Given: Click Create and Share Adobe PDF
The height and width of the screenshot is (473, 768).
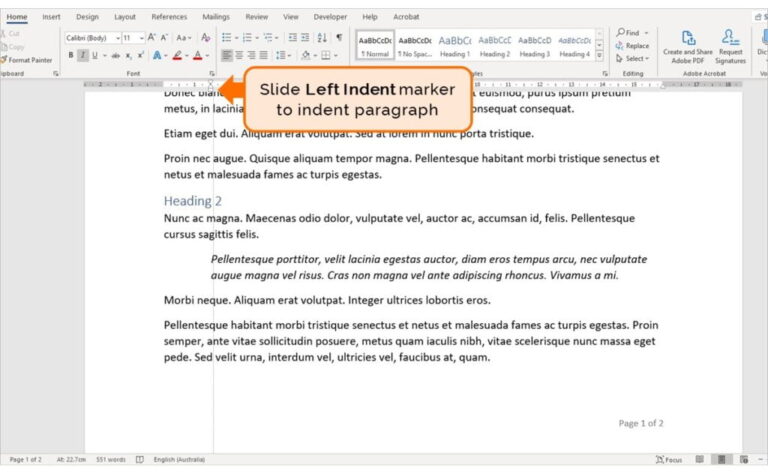Looking at the screenshot, I should pos(688,47).
